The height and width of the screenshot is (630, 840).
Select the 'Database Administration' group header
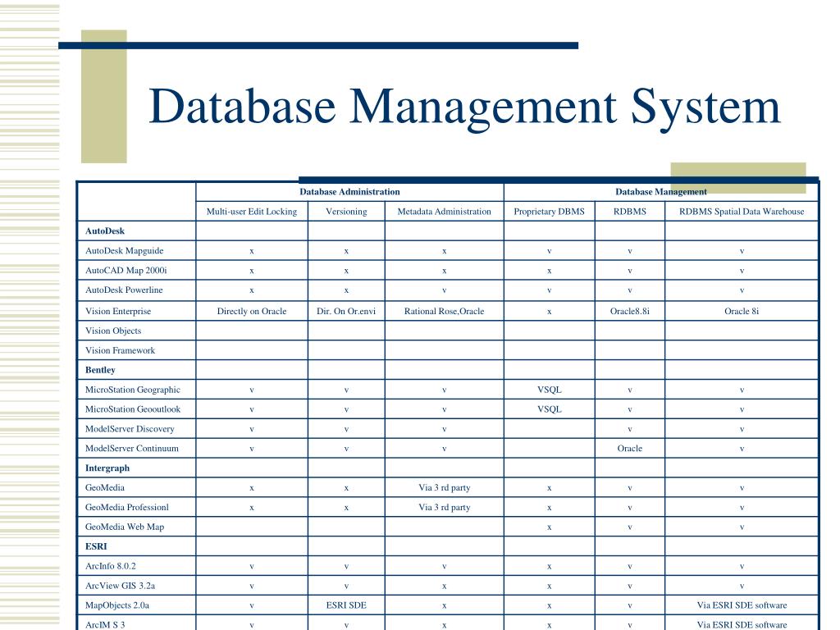point(349,192)
